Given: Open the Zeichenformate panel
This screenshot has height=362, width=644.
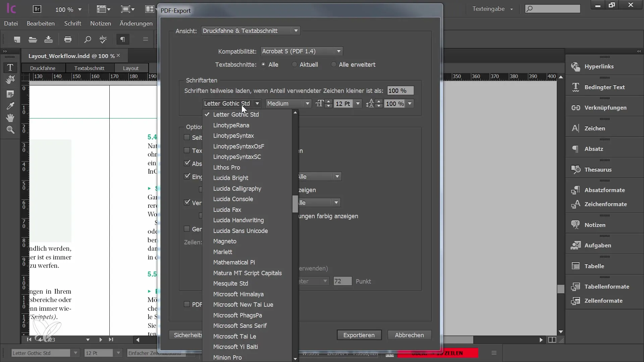Looking at the screenshot, I should pyautogui.click(x=606, y=204).
